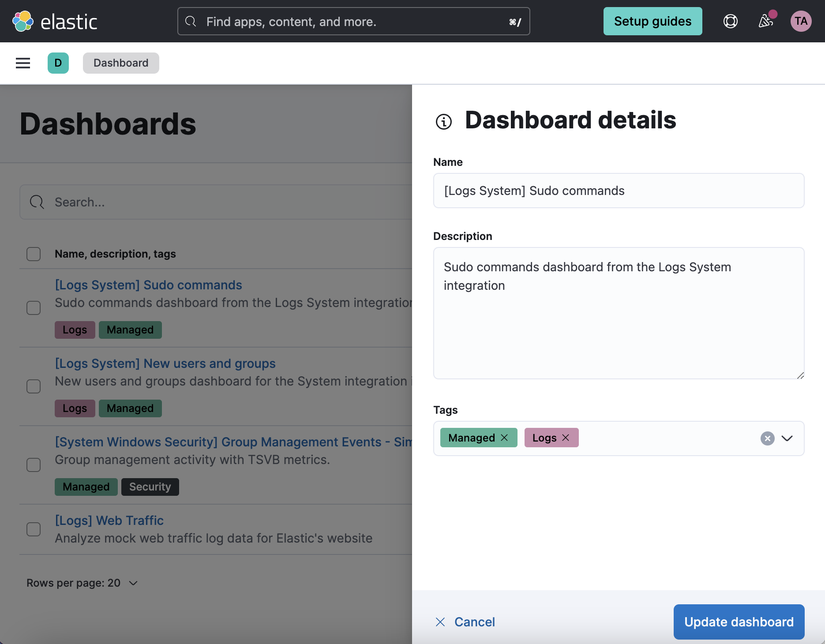
Task: Open the hamburger navigation menu
Action: tap(22, 63)
